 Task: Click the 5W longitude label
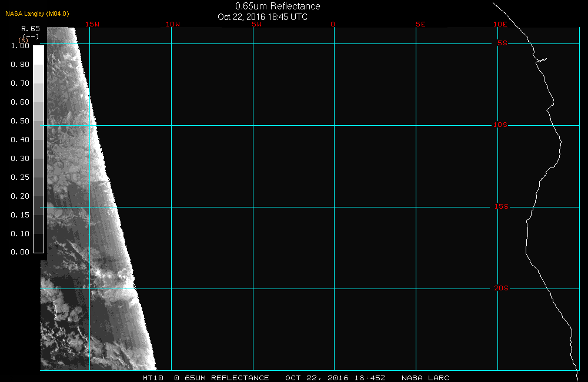pyautogui.click(x=256, y=24)
